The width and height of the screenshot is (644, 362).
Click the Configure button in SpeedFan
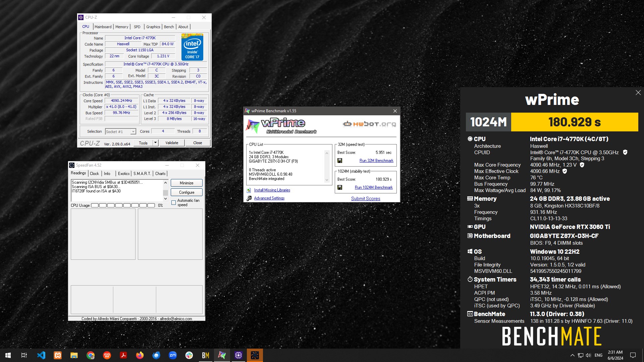186,192
